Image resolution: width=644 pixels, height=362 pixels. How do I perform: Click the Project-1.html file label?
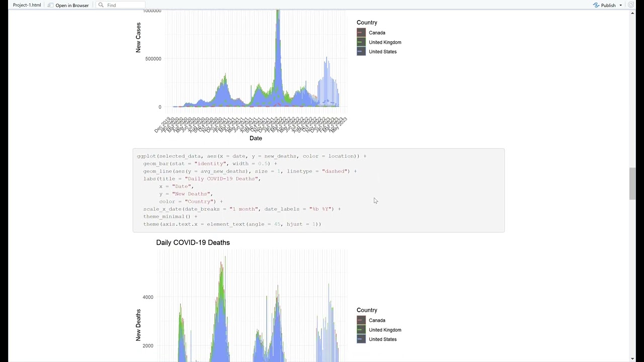point(27,5)
